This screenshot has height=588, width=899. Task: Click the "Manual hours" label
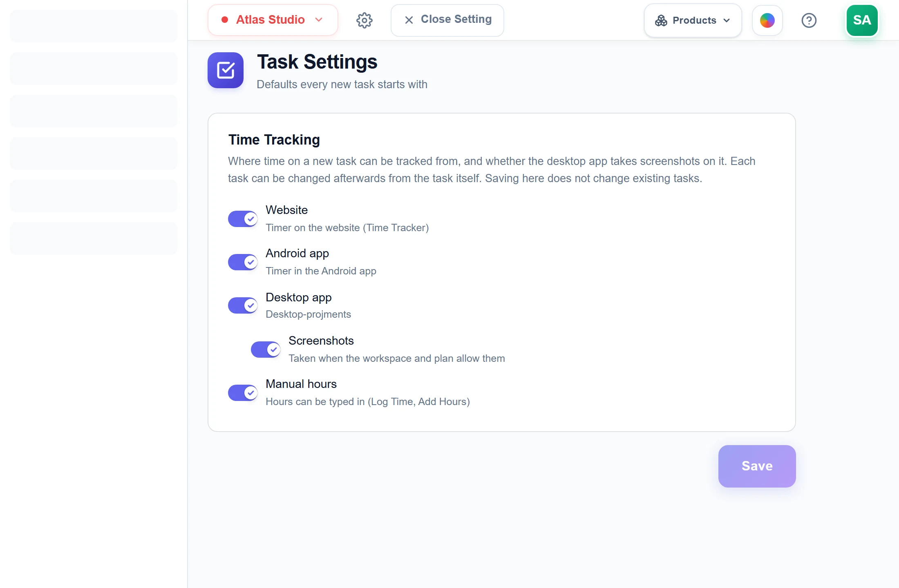301,384
